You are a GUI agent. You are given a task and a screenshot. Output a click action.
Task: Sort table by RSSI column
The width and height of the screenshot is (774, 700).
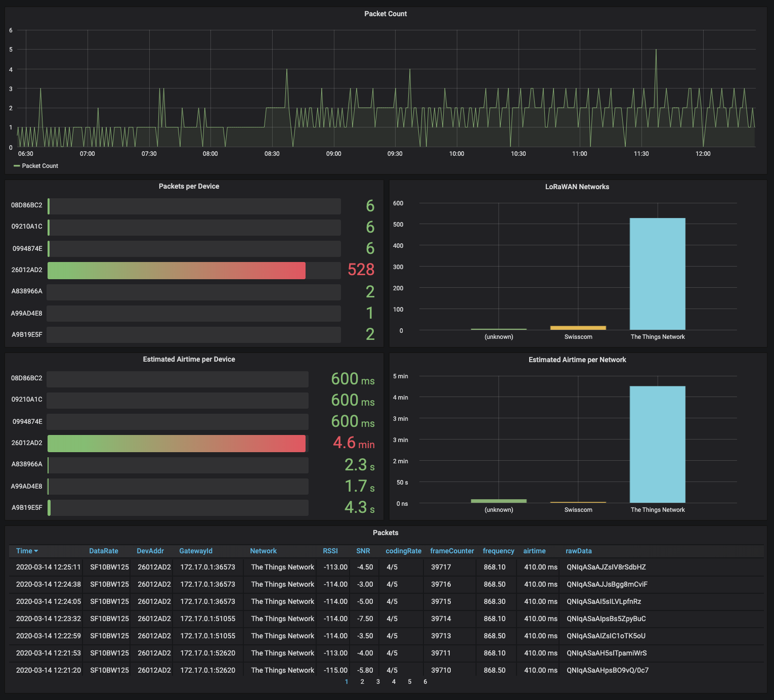point(330,551)
